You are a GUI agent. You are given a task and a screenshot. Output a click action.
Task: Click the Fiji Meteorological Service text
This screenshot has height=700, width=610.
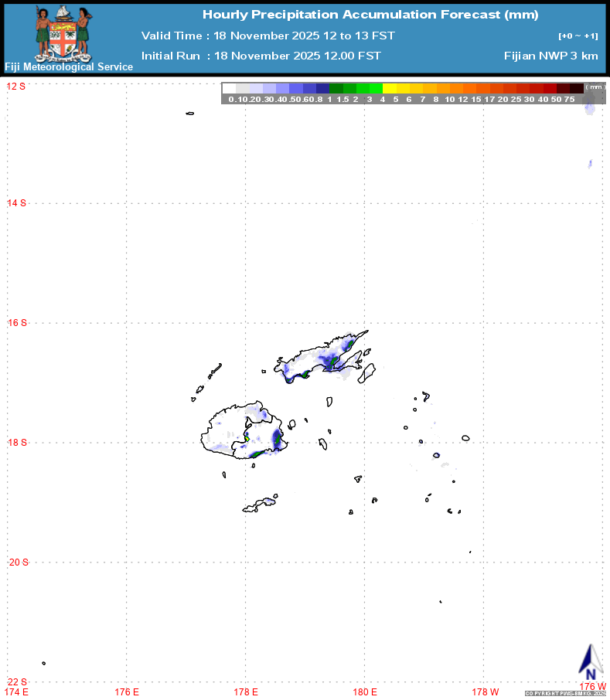pos(69,67)
